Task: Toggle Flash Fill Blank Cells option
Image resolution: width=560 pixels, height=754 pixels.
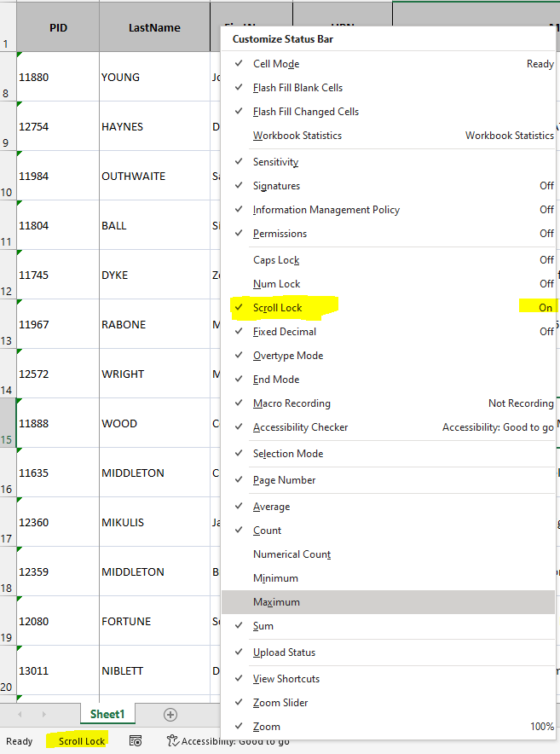Action: (389, 88)
